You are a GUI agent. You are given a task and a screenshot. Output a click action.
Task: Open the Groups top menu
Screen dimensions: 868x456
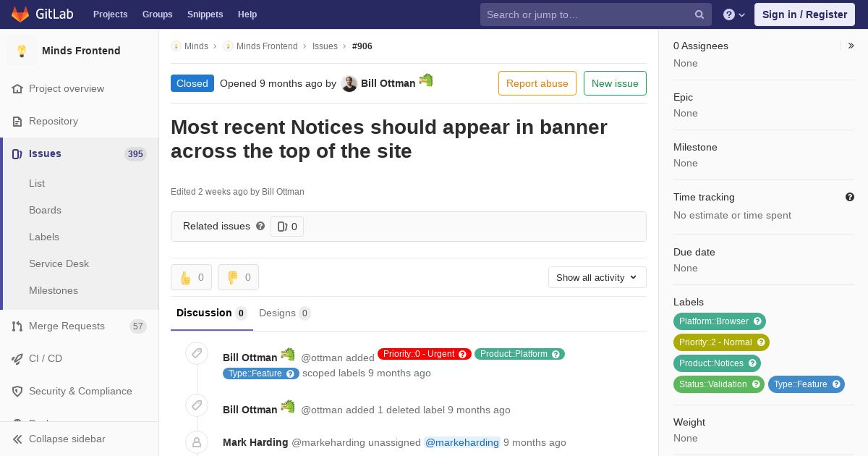click(157, 14)
